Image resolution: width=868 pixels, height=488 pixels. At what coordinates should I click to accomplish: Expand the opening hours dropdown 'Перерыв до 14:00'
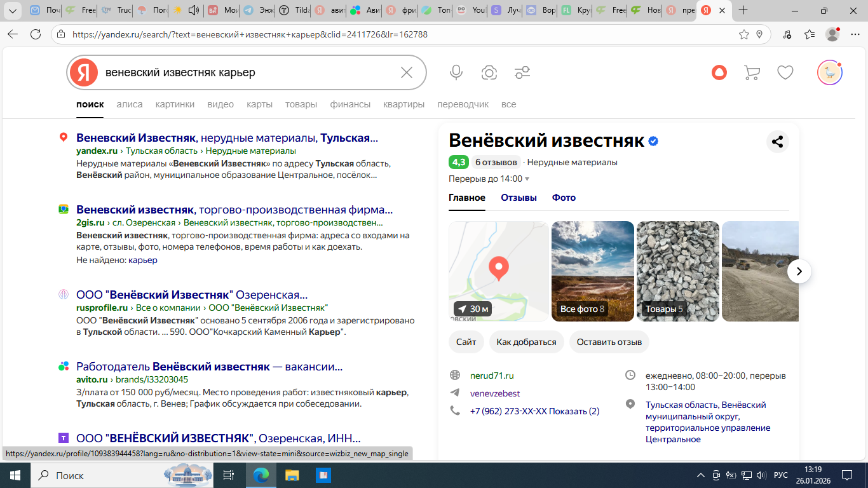489,179
